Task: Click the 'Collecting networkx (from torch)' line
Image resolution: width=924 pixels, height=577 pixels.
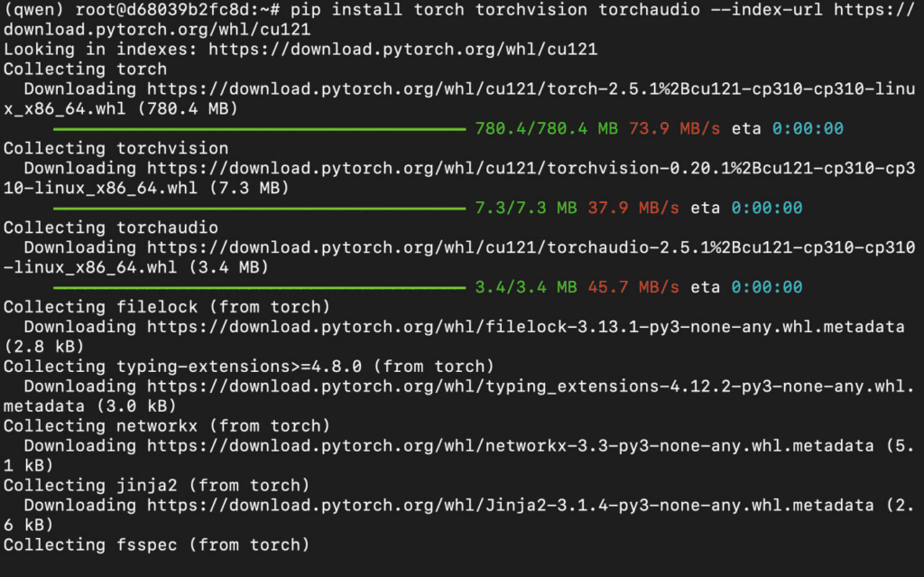Action: tap(167, 425)
